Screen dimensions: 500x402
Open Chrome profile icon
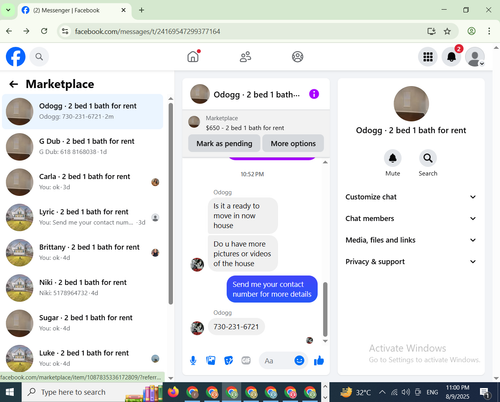point(471,31)
